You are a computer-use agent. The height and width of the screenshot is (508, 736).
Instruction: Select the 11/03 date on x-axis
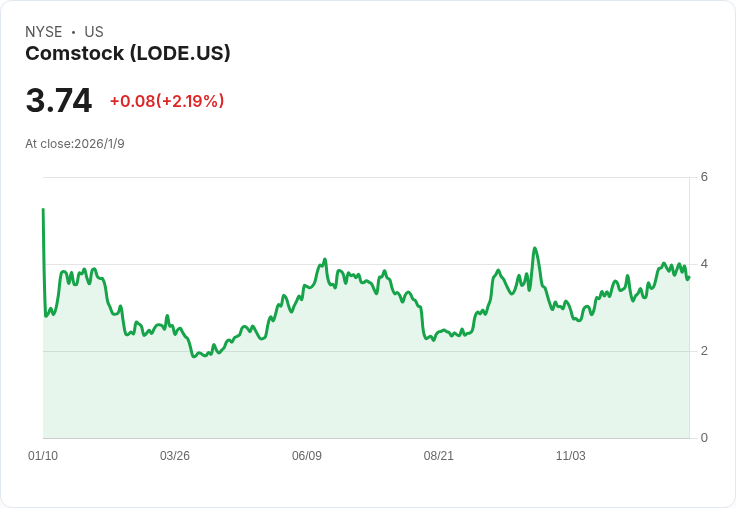571,456
